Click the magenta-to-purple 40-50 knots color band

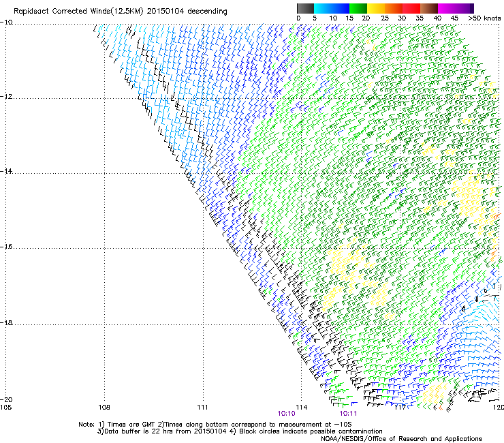tap(456, 8)
